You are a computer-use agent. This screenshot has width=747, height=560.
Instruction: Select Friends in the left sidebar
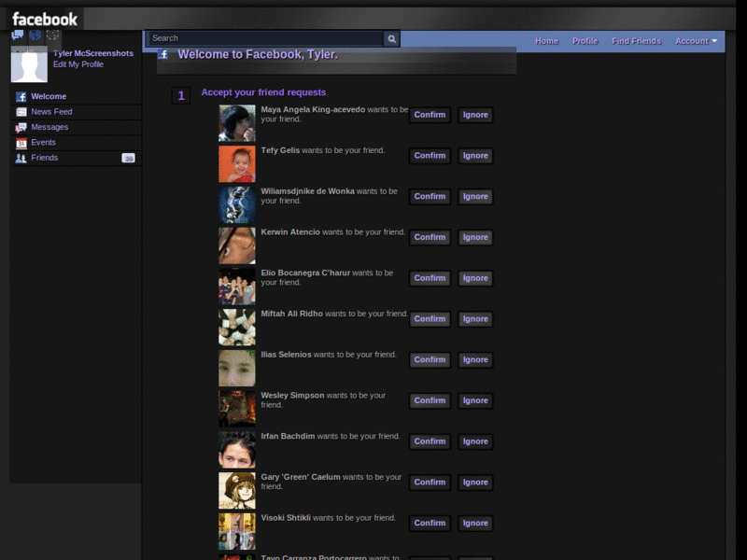tap(77, 158)
